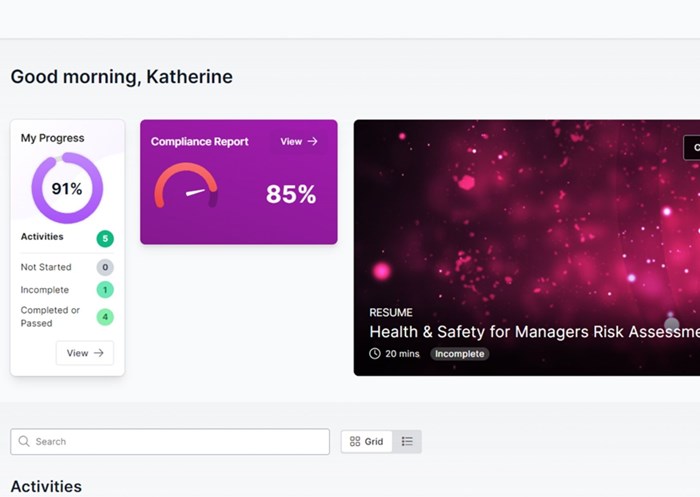Switch to Grid view
Viewport: 700px width, 497px height.
tap(367, 442)
